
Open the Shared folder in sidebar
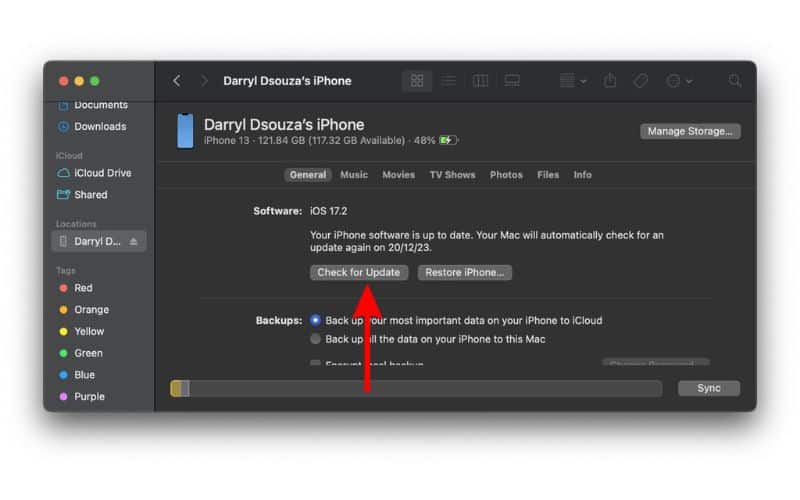point(82,194)
